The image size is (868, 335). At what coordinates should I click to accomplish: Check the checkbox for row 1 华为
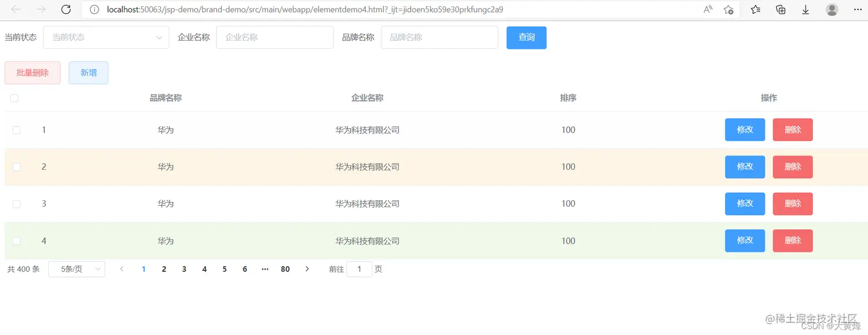tap(17, 130)
